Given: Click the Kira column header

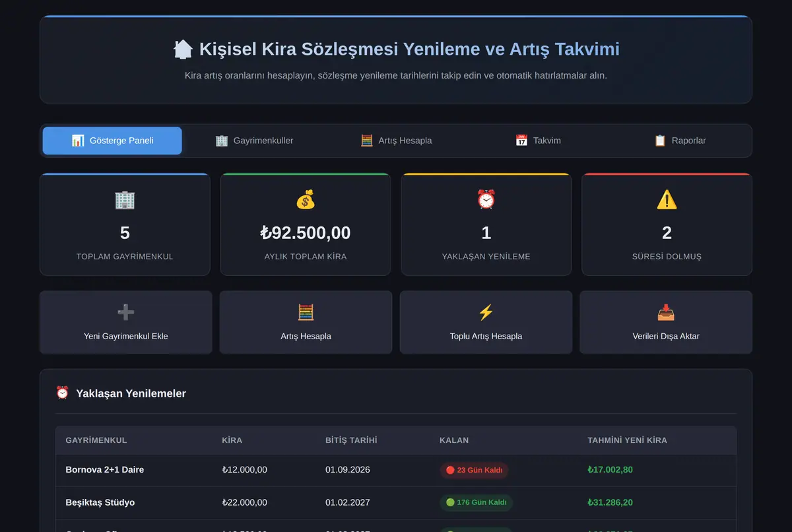Looking at the screenshot, I should (x=232, y=440).
